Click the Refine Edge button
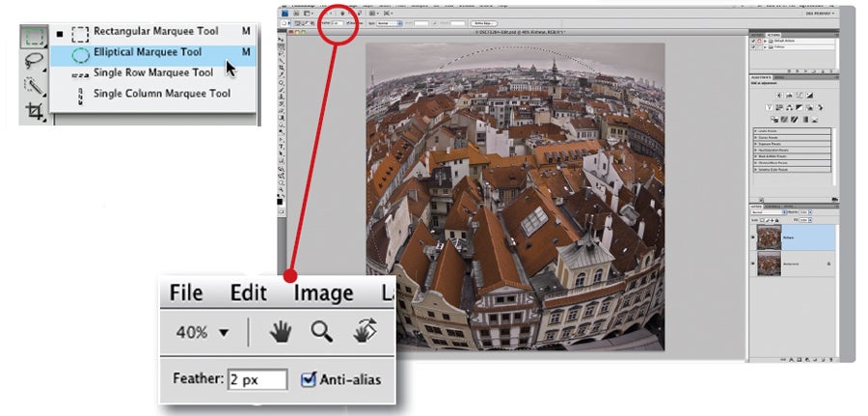 [x=484, y=23]
